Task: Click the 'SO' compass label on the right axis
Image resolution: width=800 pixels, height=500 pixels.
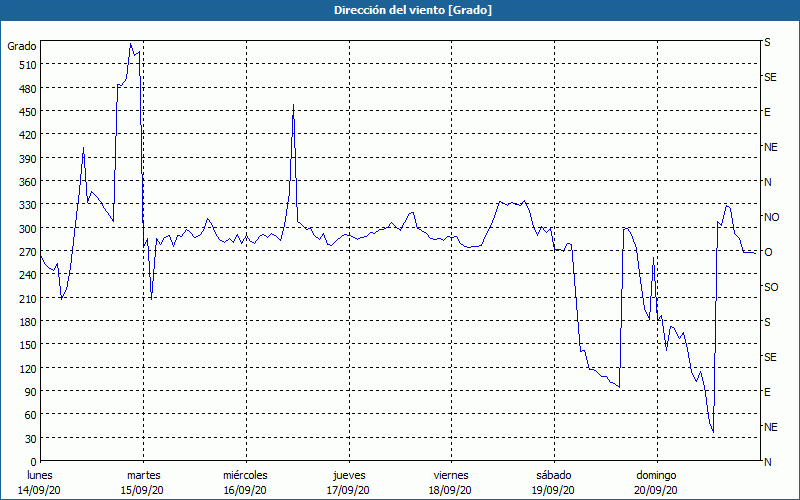Action: [x=771, y=287]
